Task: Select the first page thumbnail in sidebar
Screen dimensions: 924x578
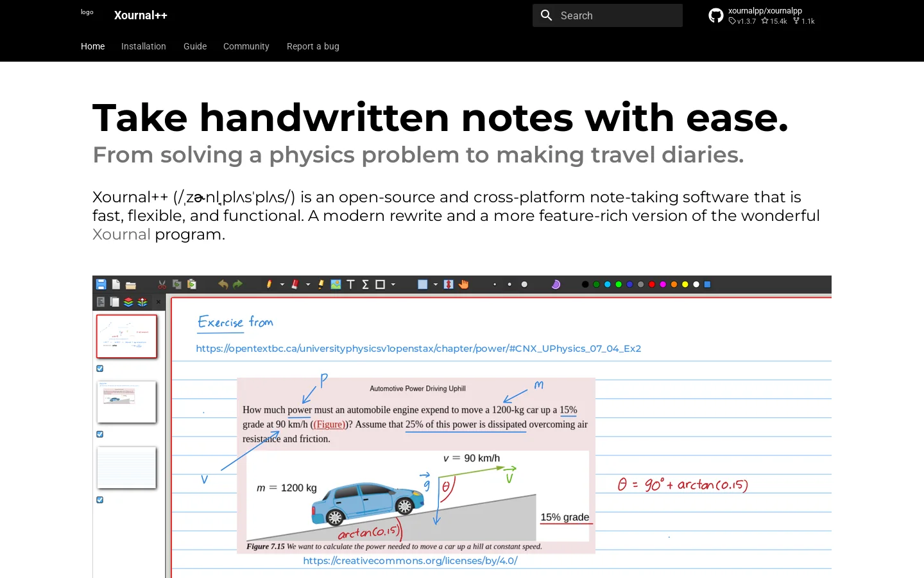Action: tap(126, 336)
